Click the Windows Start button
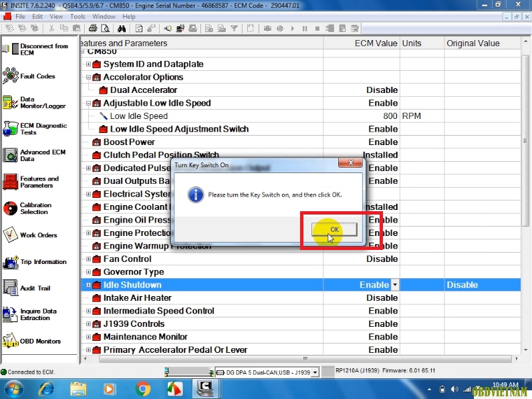The height and width of the screenshot is (399, 532). (13, 388)
